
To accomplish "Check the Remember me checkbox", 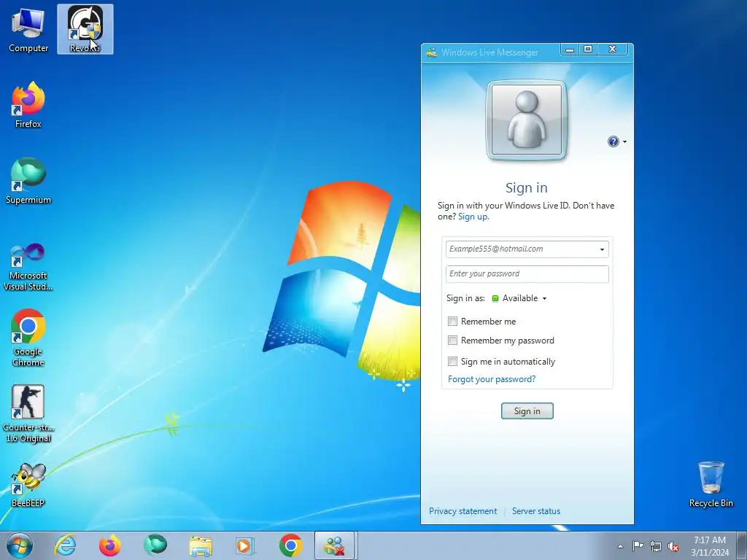I will [452, 322].
